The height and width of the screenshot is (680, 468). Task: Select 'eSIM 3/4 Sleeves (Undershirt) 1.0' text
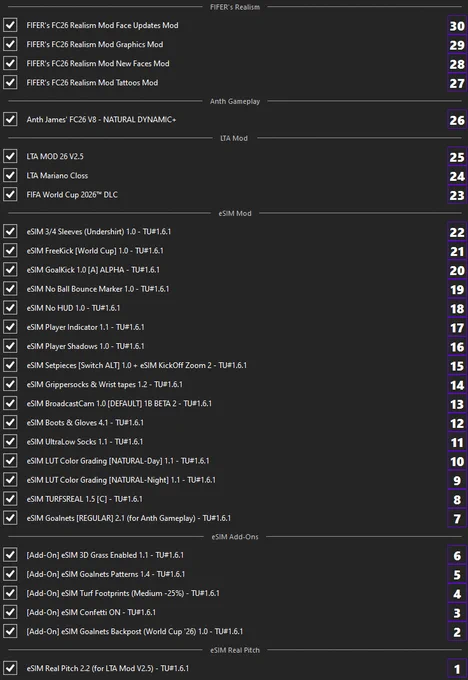(81, 231)
